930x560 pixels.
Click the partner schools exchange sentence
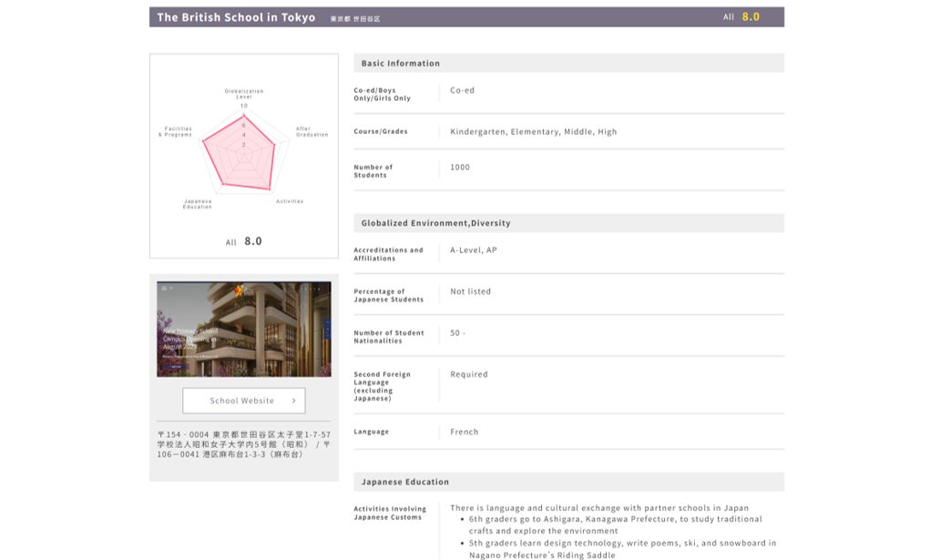coord(599,508)
